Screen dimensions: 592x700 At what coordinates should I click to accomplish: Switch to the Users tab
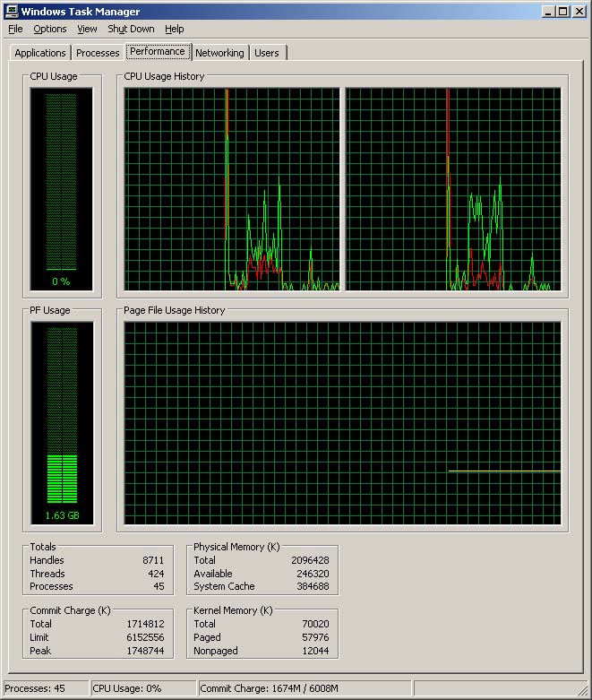coord(267,53)
